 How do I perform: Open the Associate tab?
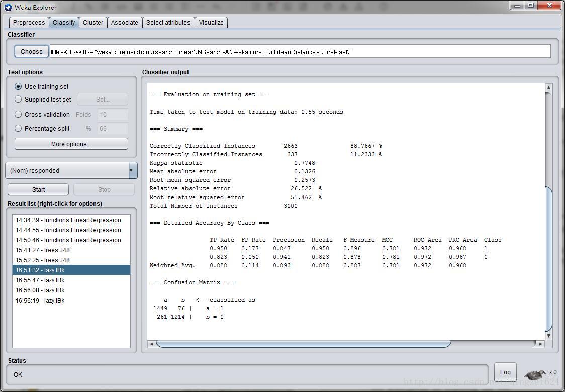pos(124,22)
